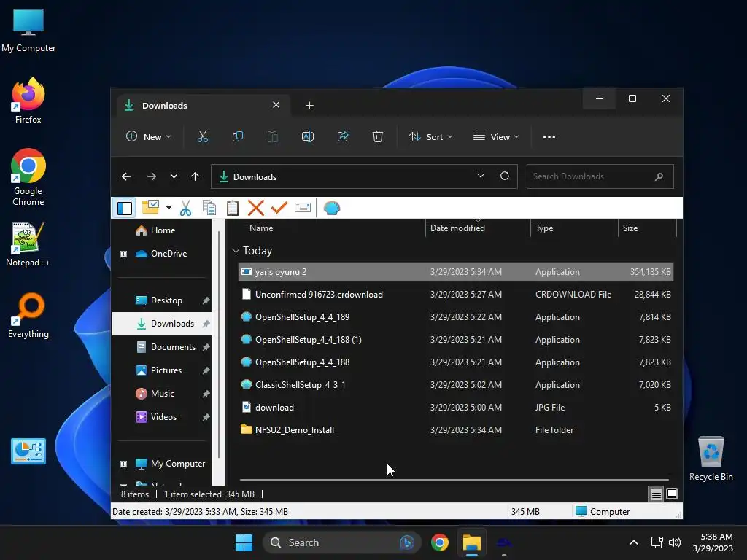Click the Rename icon in the command bar
Viewport: 747px width, 560px height.
coord(308,136)
